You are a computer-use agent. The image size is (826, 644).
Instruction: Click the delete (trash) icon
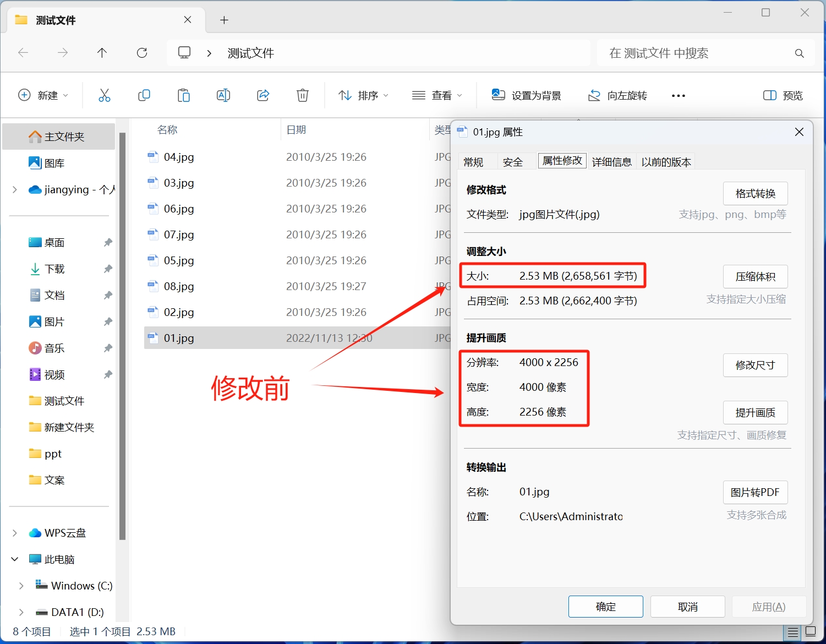click(x=302, y=95)
